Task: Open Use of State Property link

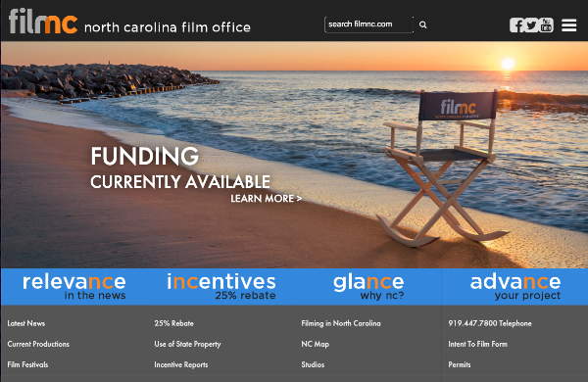Action: [x=187, y=344]
